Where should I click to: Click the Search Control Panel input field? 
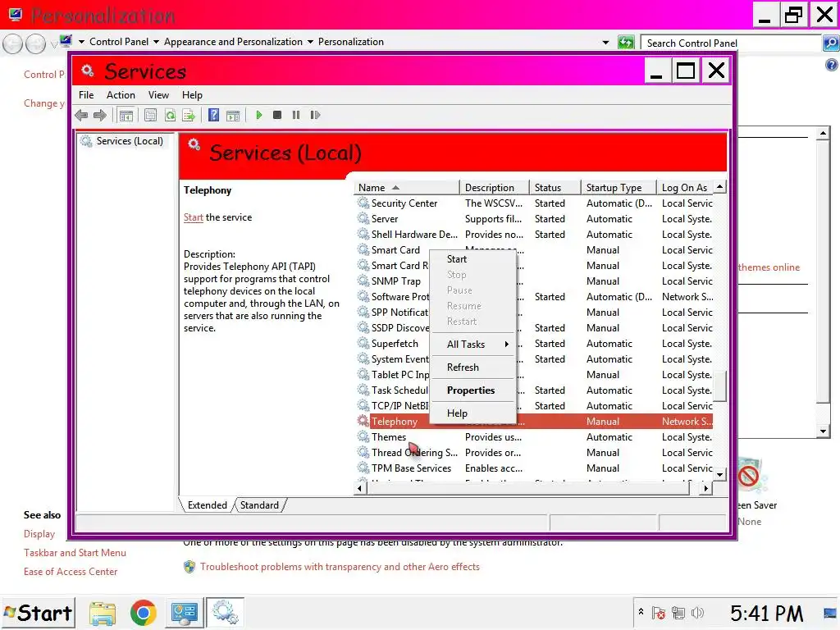coord(731,43)
